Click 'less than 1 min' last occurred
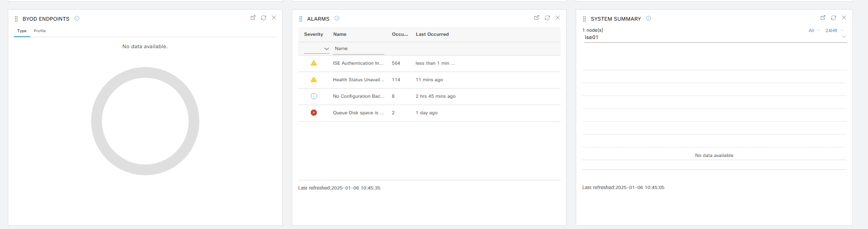 (x=435, y=63)
